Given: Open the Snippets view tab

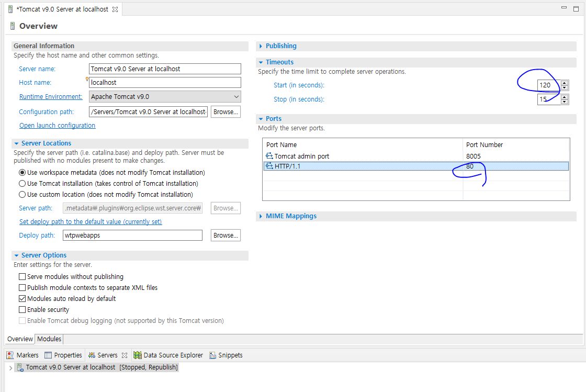Looking at the screenshot, I should 226,355.
